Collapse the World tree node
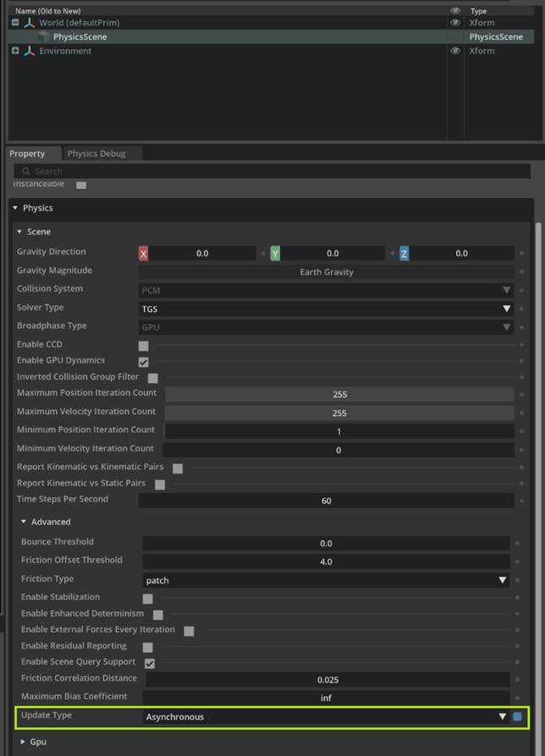The height and width of the screenshot is (756, 545). click(15, 23)
